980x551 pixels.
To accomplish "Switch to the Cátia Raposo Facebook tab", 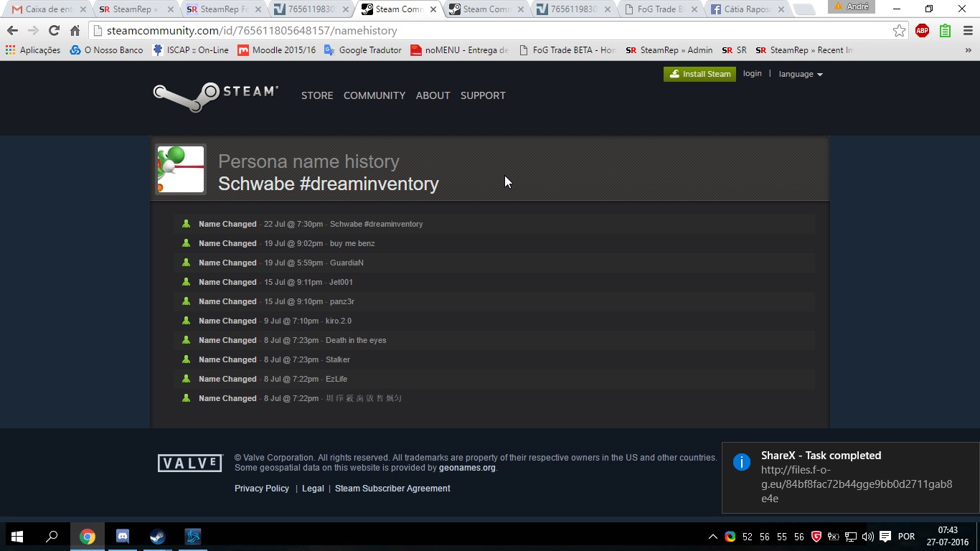I will click(x=746, y=9).
